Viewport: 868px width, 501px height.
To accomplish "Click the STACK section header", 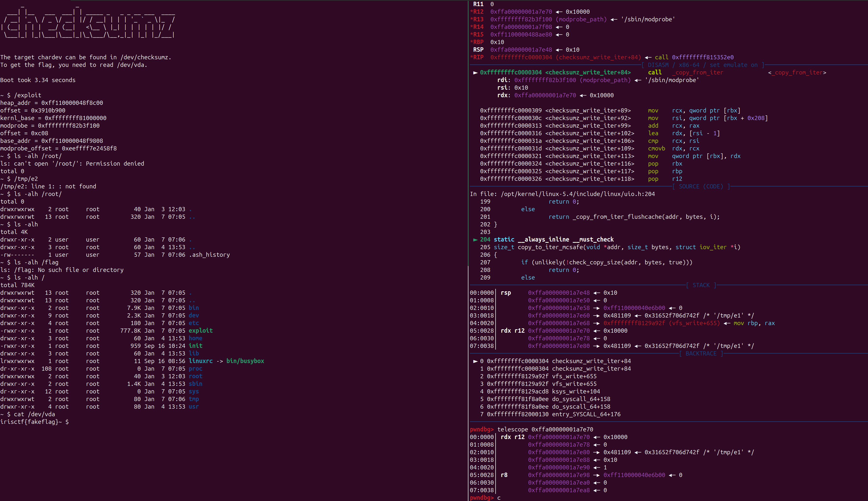I will click(x=701, y=285).
